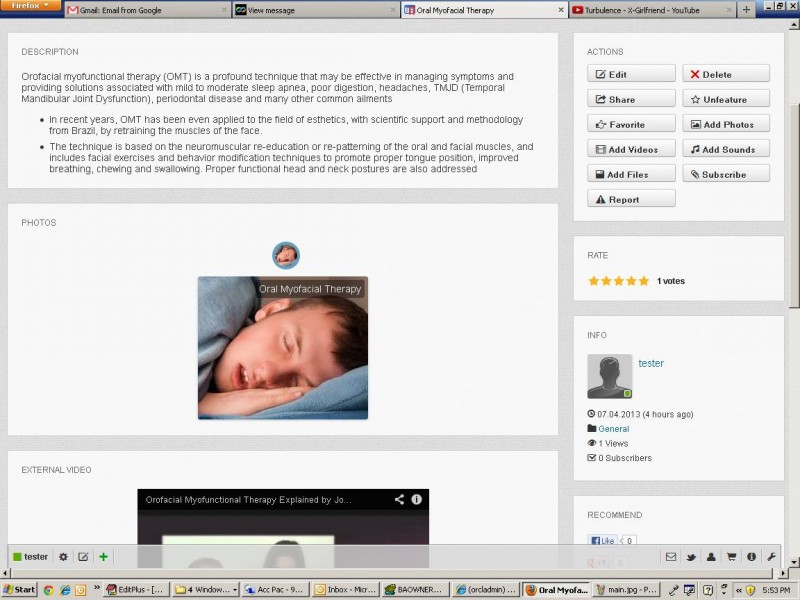This screenshot has height=600, width=800.
Task: Rate three stars with the middle star
Action: tap(619, 281)
